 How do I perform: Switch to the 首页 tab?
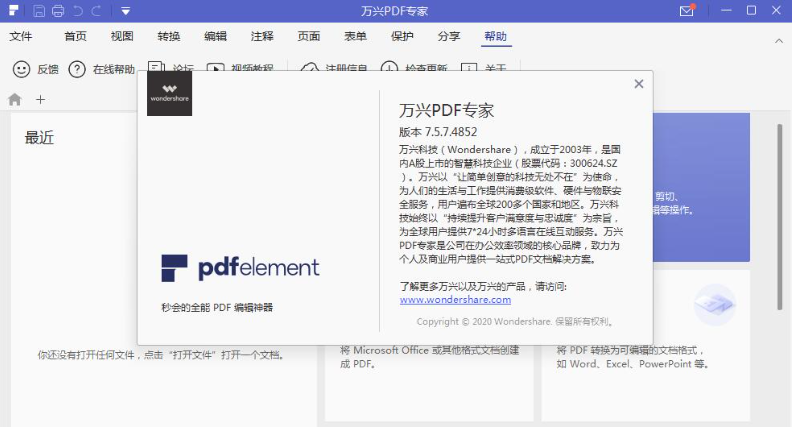tap(75, 36)
